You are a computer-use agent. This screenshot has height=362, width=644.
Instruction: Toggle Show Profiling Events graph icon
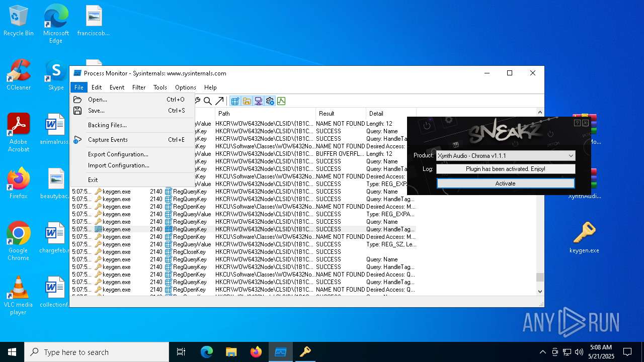point(281,101)
